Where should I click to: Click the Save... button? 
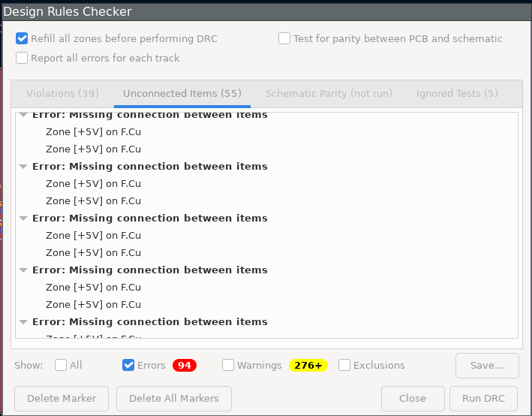point(487,366)
